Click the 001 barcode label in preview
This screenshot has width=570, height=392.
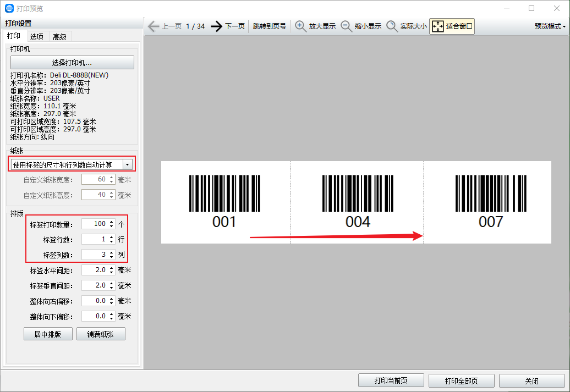coord(224,202)
